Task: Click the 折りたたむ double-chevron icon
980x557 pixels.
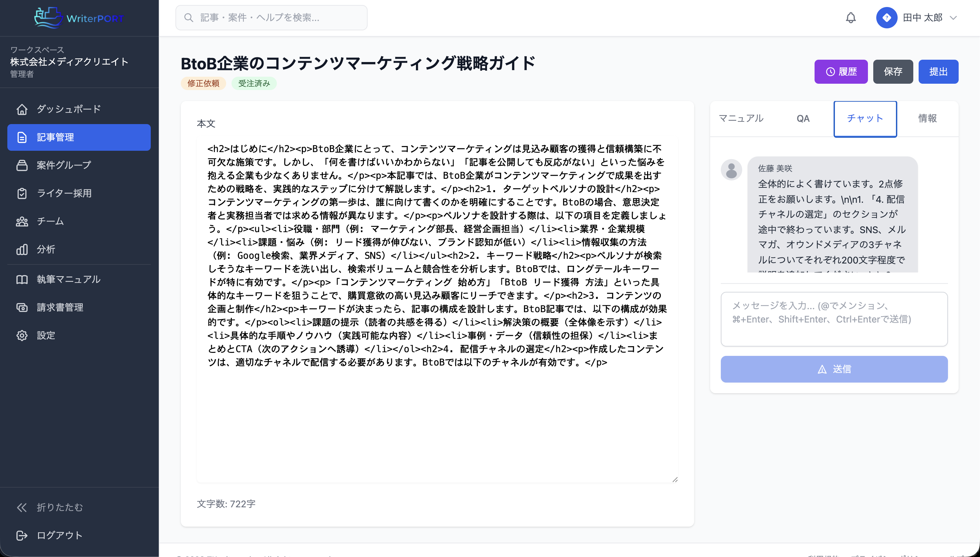Action: coord(22,507)
